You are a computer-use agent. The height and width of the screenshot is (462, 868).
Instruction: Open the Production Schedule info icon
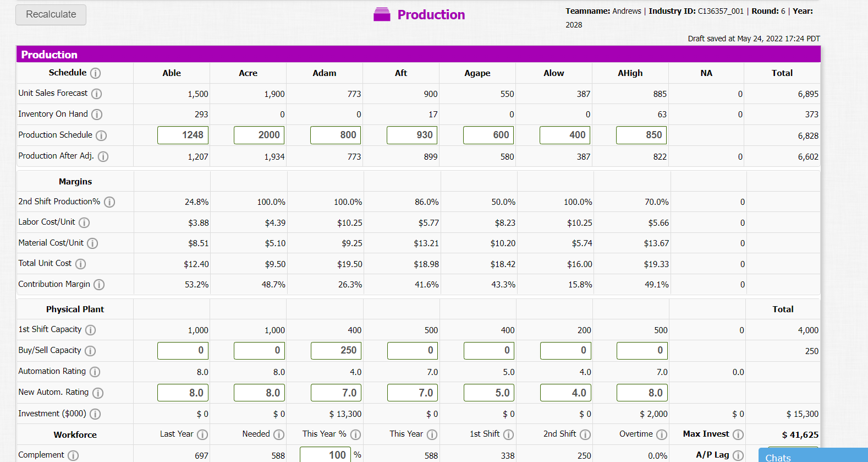point(101,135)
